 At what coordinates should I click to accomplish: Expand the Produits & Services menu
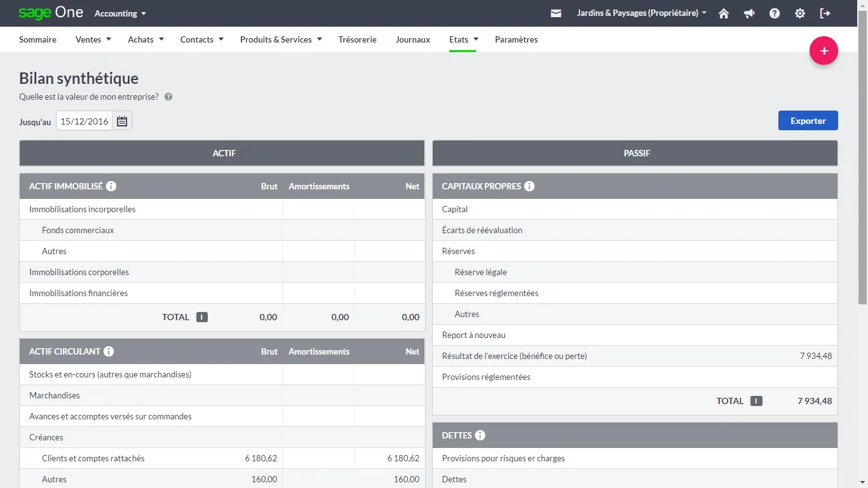[281, 39]
